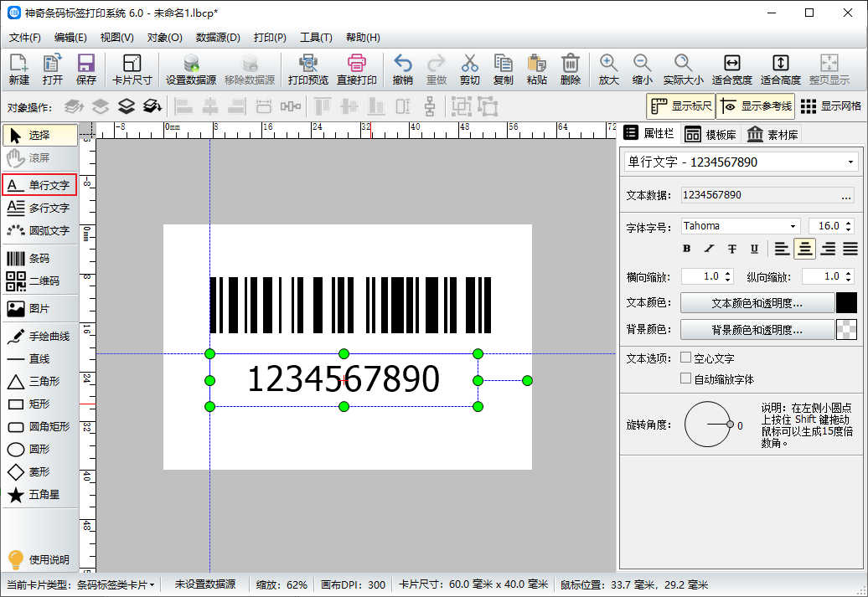This screenshot has height=597, width=868.
Task: Zoom out with 缩小
Action: click(642, 69)
